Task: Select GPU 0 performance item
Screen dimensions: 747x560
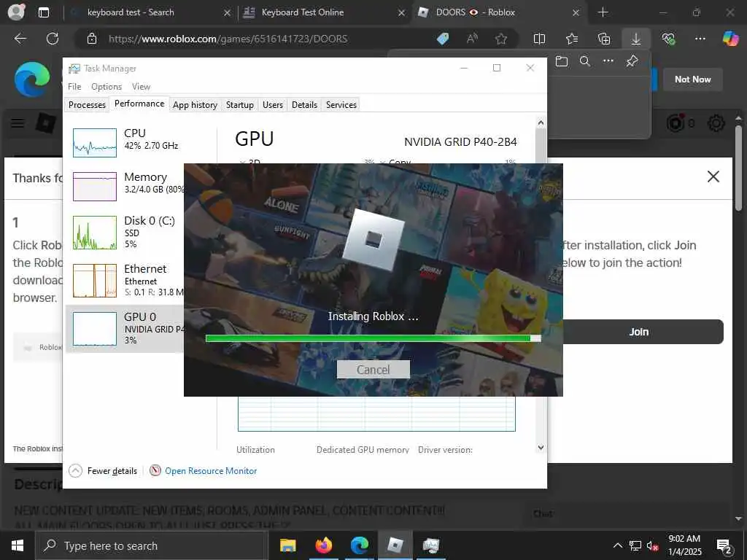Action: pos(125,329)
